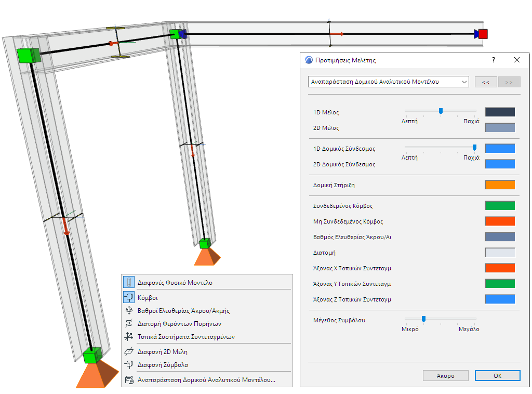Select green node at top-left frame corner
The image size is (532, 394).
pos(28,55)
